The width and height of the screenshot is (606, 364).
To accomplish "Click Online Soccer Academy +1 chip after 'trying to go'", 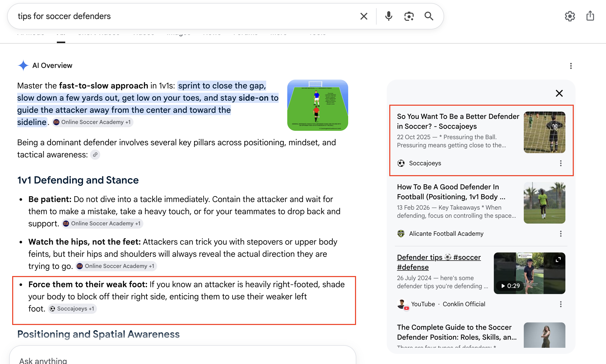I will coord(116,266).
